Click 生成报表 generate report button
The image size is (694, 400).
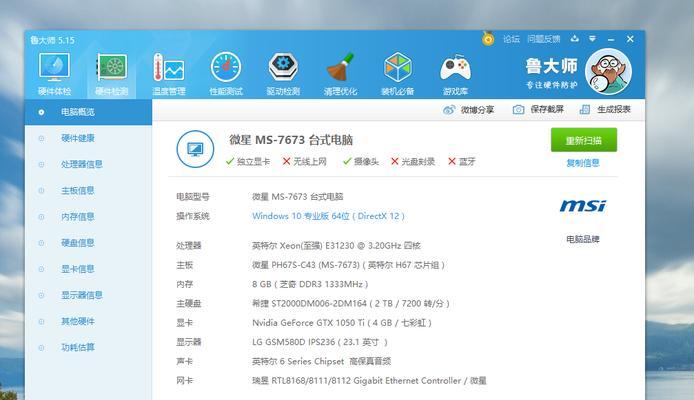(605, 109)
